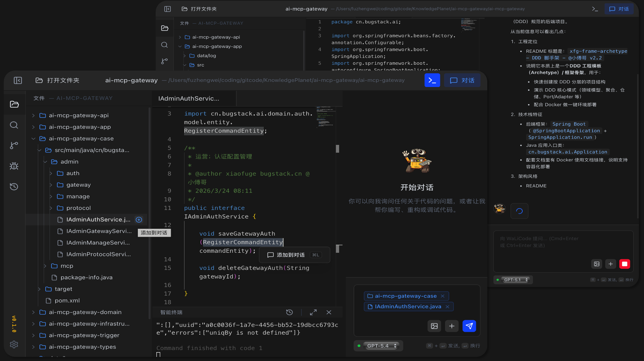Image resolution: width=644 pixels, height=361 pixels.
Task: Add IAdminAuthService file to conversation
Action: [139, 220]
